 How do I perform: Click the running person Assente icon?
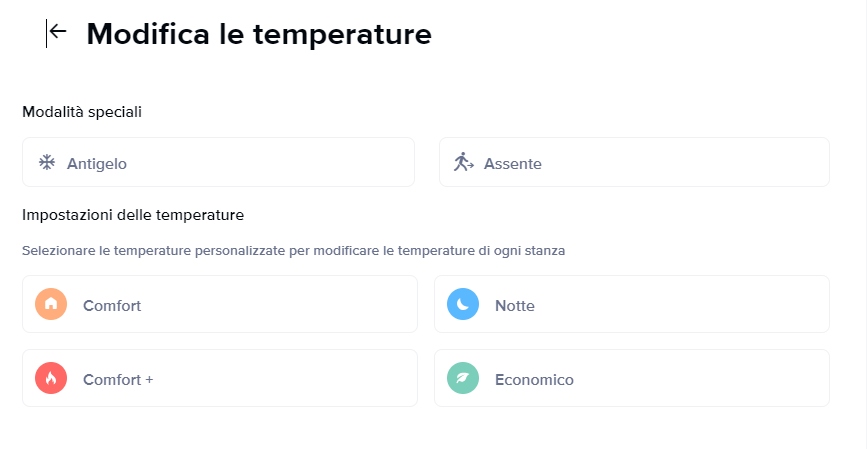(x=463, y=162)
